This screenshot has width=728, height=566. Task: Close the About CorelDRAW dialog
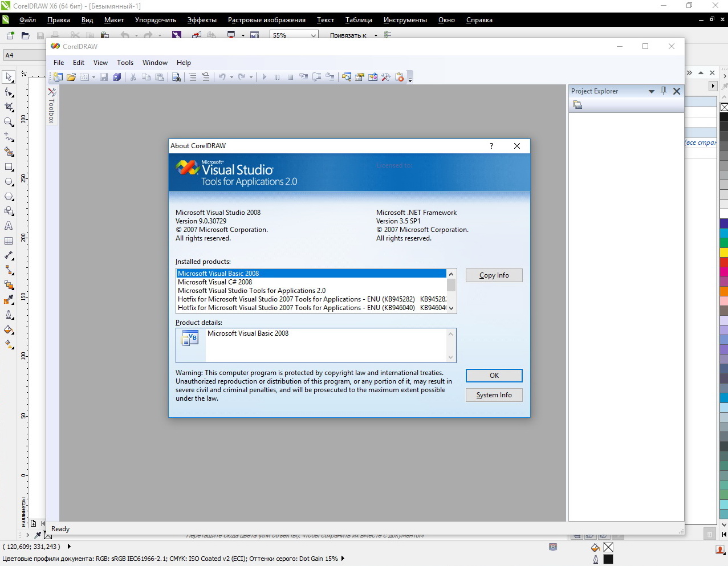pyautogui.click(x=517, y=146)
